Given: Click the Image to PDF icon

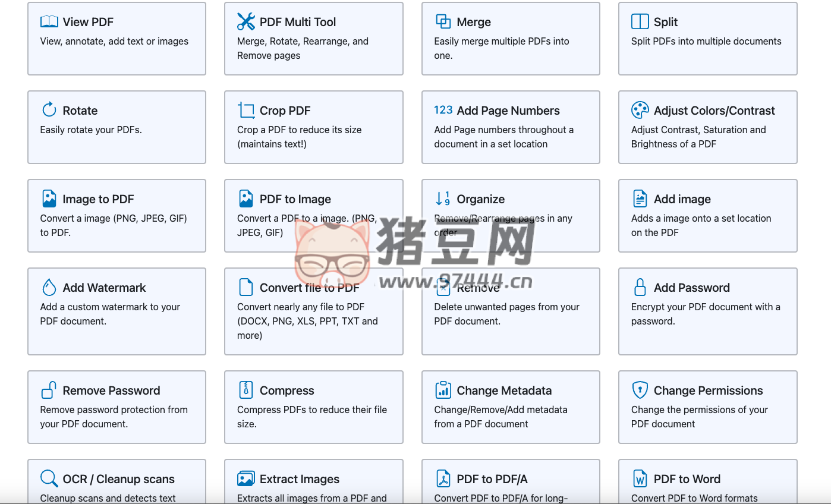Looking at the screenshot, I should pyautogui.click(x=49, y=199).
